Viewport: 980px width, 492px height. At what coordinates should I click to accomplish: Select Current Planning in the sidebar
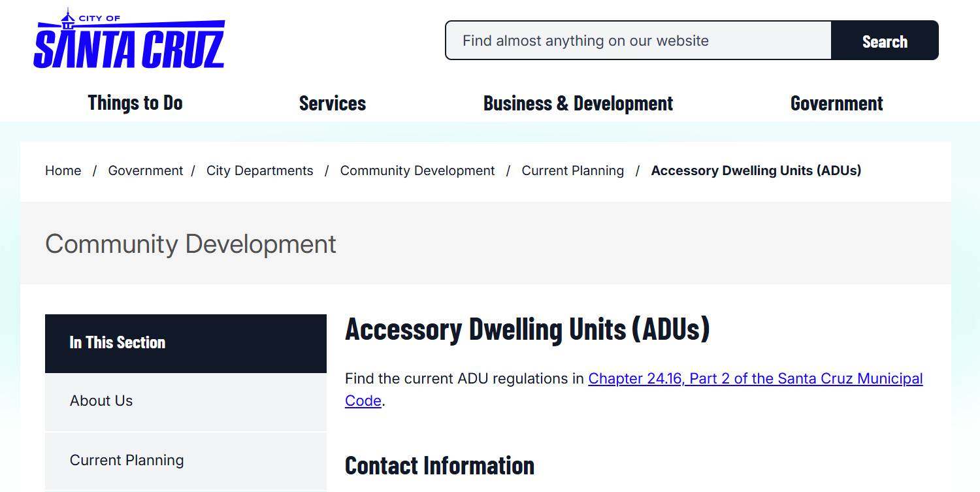tap(127, 460)
